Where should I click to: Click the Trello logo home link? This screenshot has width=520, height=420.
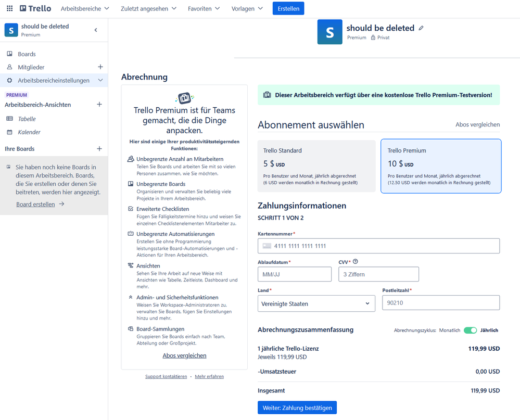tap(35, 8)
